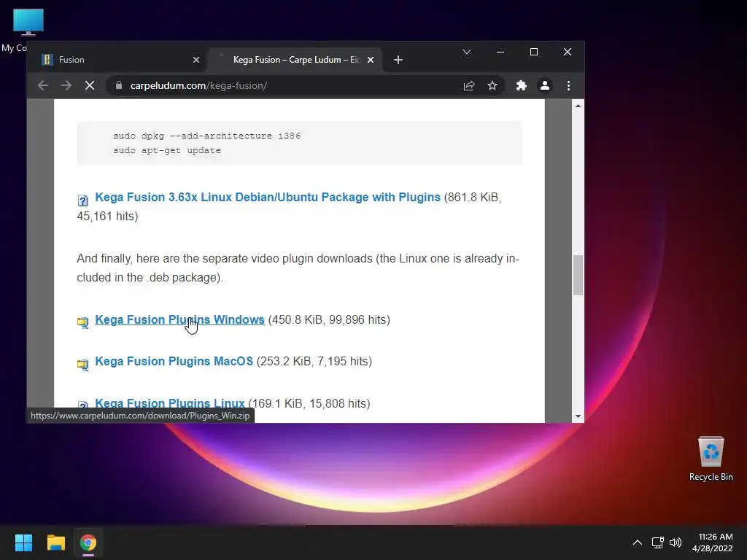Viewport: 747px width, 560px height.
Task: Open File Explorer from the taskbar
Action: pyautogui.click(x=55, y=542)
